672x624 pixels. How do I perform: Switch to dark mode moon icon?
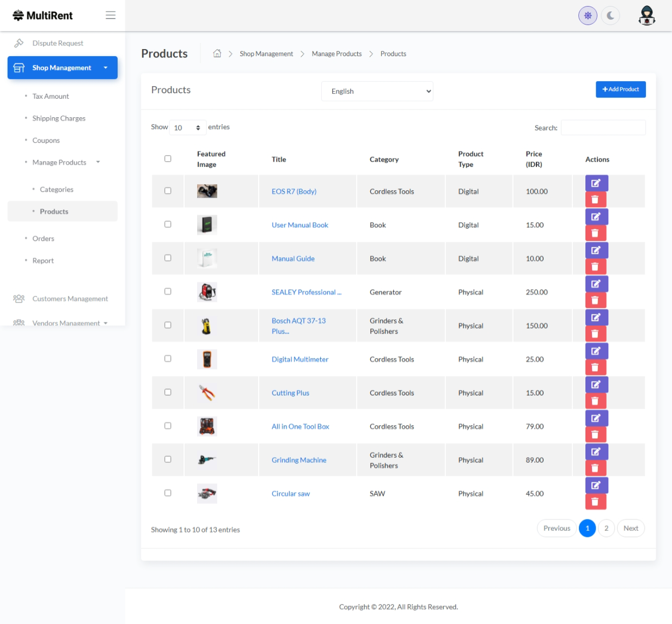[x=610, y=16]
